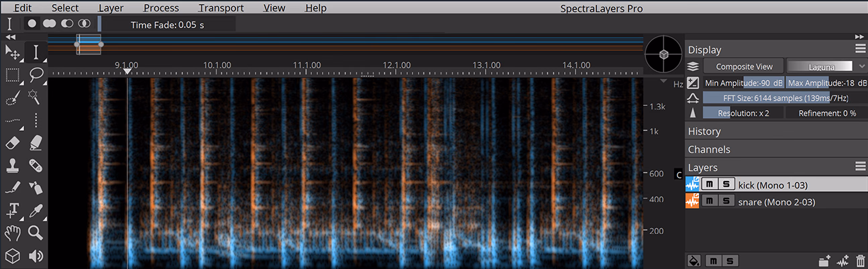Open the Laguna color map dropdown

828,66
